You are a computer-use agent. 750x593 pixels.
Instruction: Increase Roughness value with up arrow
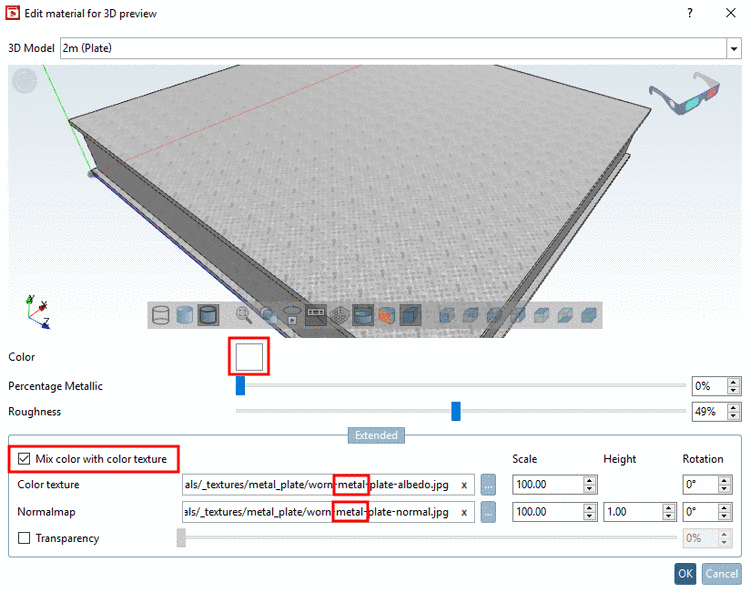733,407
